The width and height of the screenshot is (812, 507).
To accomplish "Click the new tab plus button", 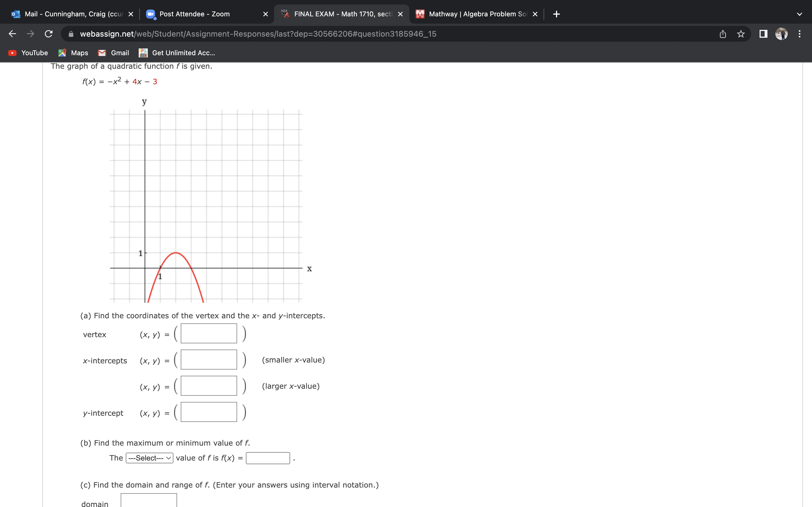I will (556, 14).
